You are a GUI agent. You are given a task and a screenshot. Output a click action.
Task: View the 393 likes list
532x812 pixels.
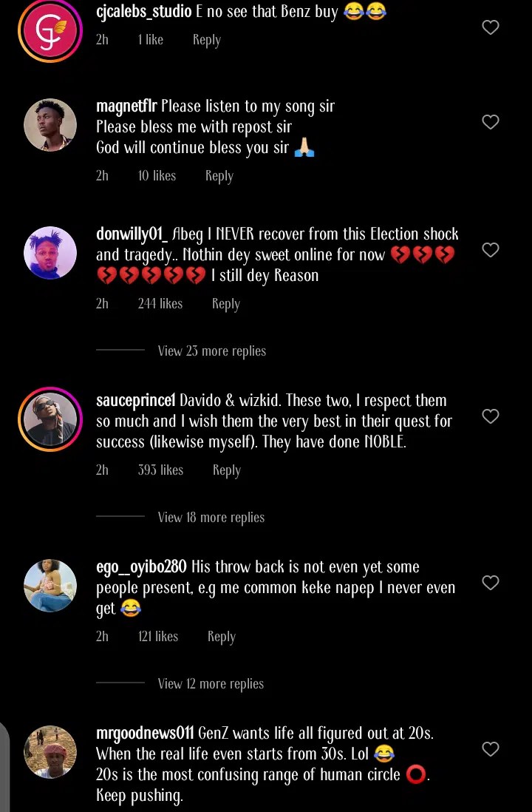[x=160, y=470]
